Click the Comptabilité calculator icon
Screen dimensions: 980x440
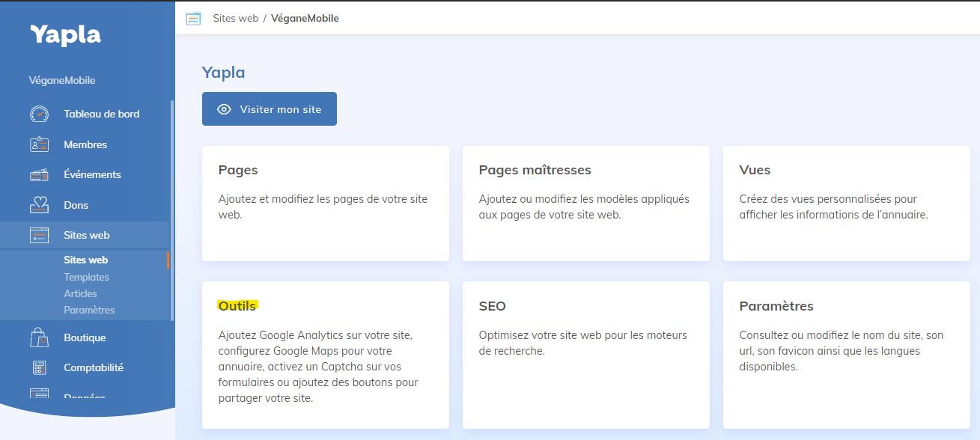[x=39, y=368]
